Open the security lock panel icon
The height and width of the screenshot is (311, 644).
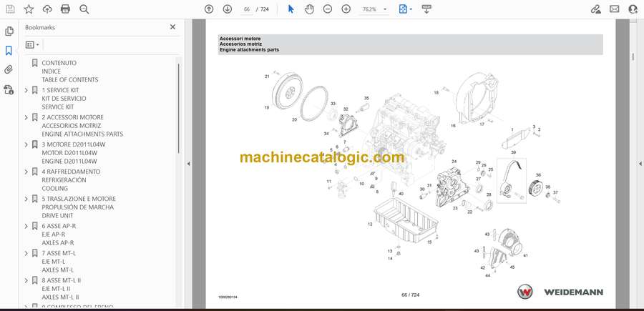9,89
